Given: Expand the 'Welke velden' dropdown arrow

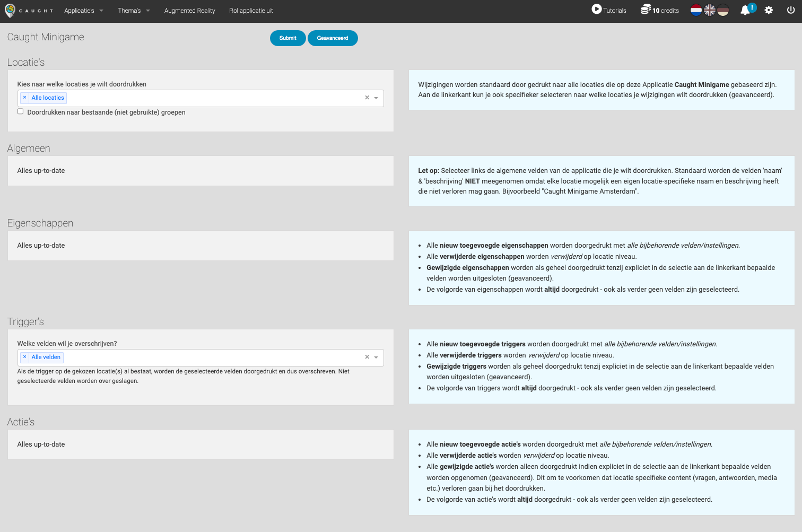Looking at the screenshot, I should tap(376, 357).
